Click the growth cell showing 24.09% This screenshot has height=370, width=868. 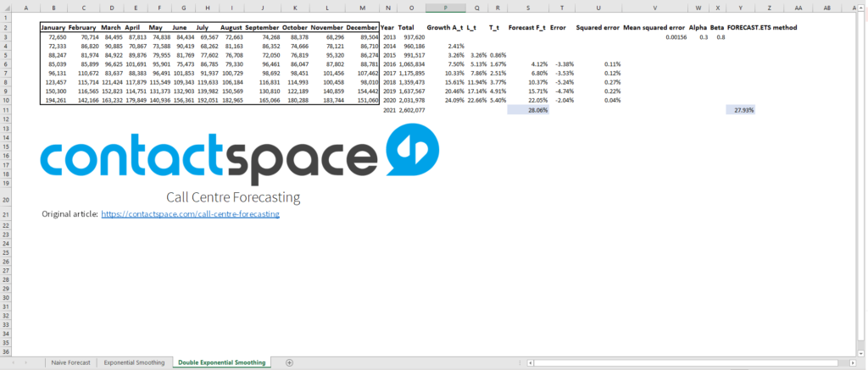(x=446, y=100)
